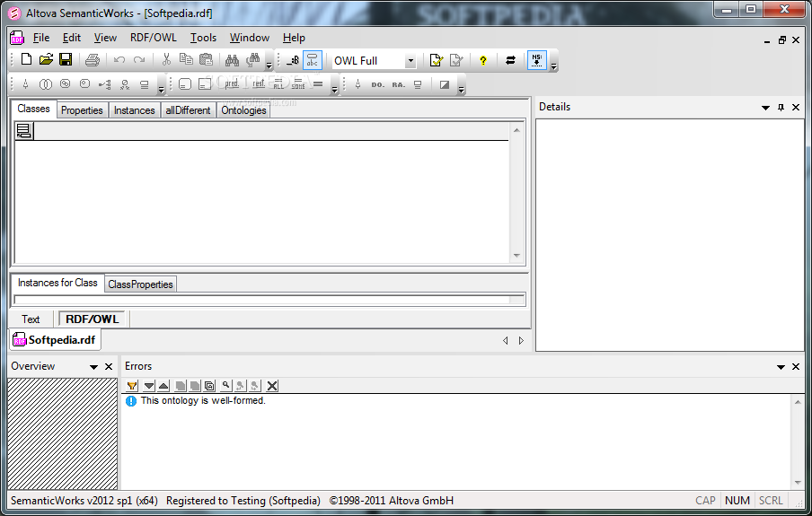
Task: Switch to the Instances tab
Action: click(134, 110)
